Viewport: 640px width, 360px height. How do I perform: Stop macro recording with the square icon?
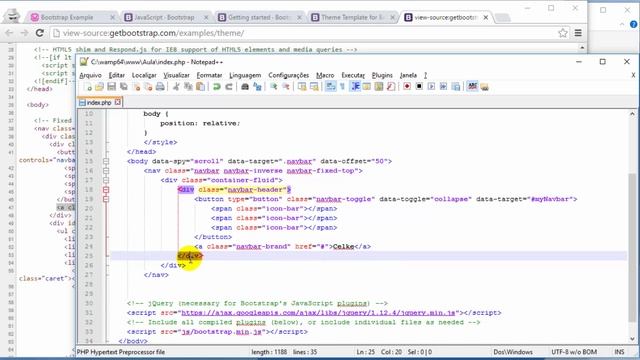click(419, 87)
